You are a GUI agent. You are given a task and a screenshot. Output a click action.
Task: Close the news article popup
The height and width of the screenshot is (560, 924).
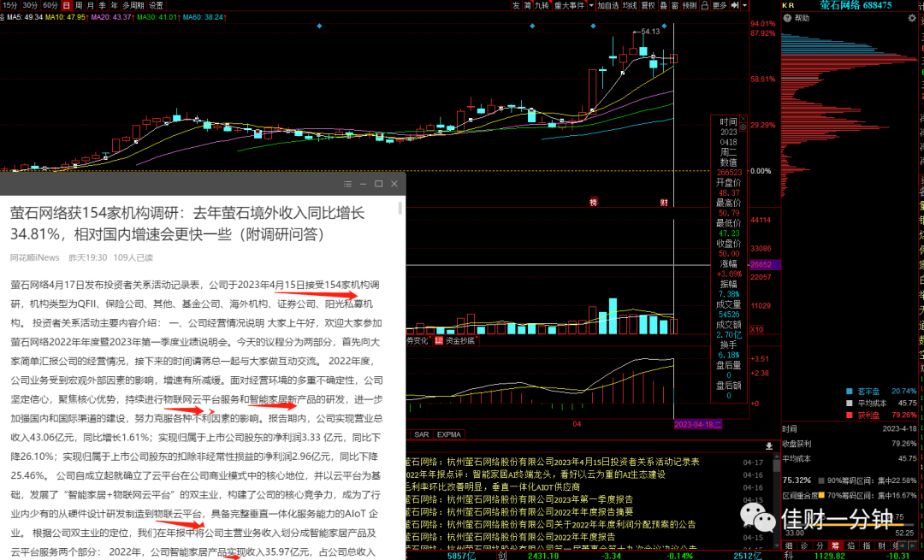click(394, 184)
